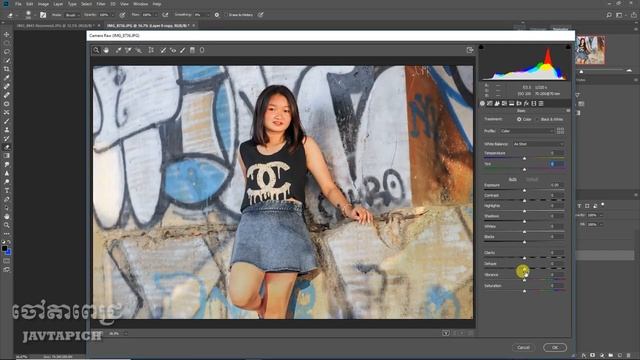Open the Effects (fx) panel icon
This screenshot has height=360, width=640.
(x=527, y=104)
